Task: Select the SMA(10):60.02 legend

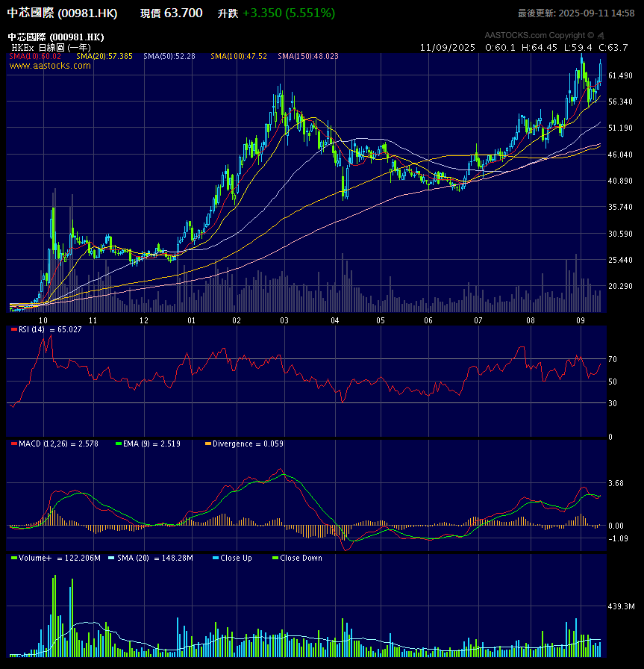Action: pyautogui.click(x=35, y=56)
